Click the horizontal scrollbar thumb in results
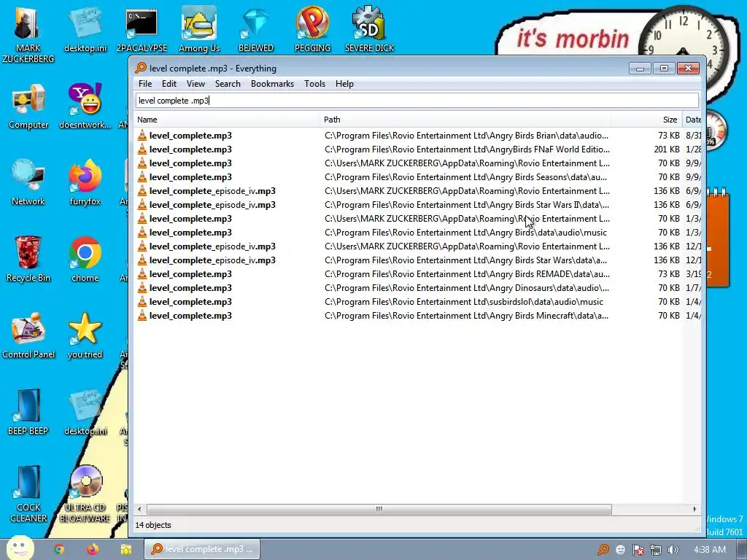 [379, 509]
